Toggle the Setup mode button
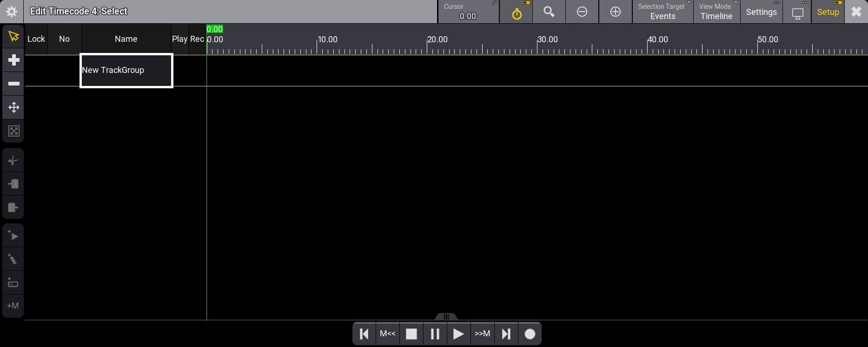The width and height of the screenshot is (868, 347). coord(828,12)
